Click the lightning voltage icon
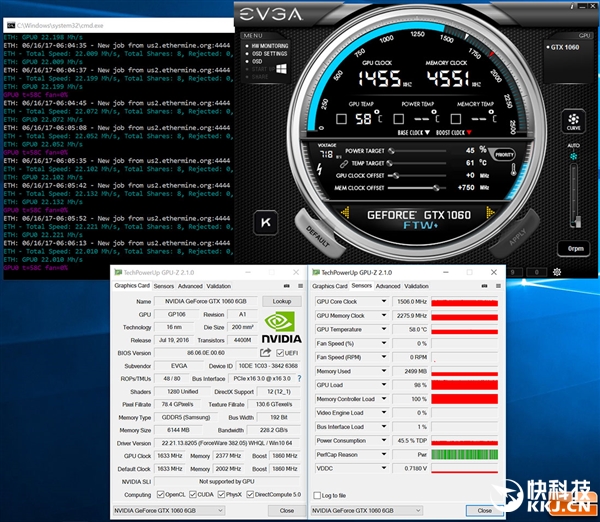This screenshot has height=522, width=600. pyautogui.click(x=320, y=169)
